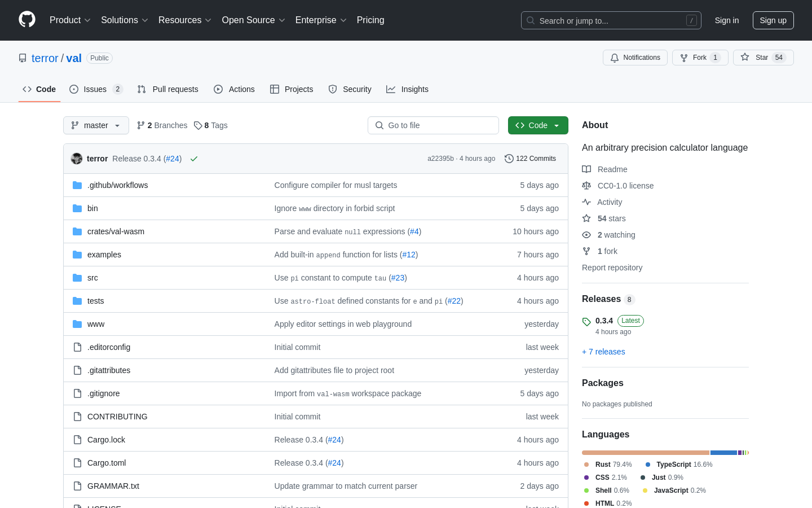This screenshot has width=812, height=508.
Task: Click the TypeScript 16.6% language entry
Action: click(x=679, y=465)
